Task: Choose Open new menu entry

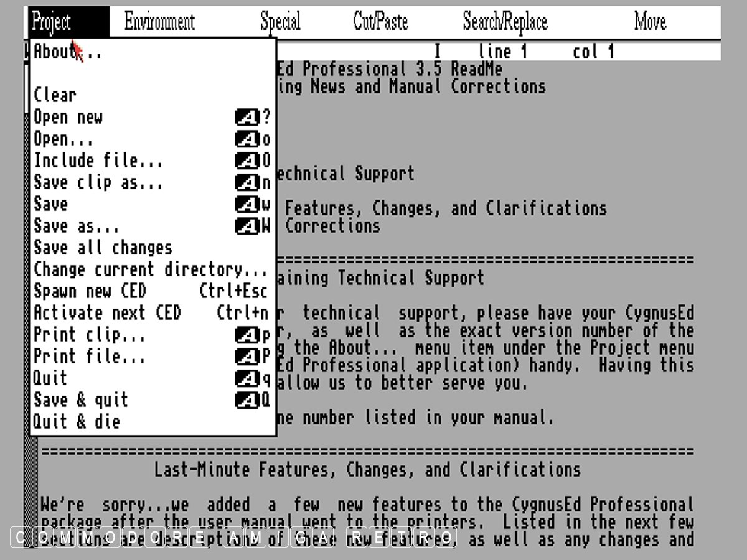Action: tap(153, 117)
